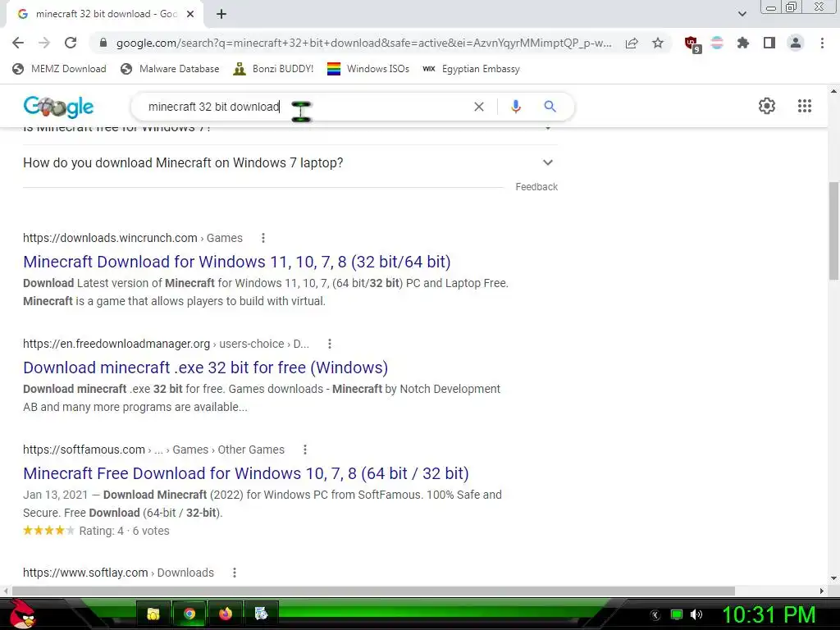Open 'Download minecraft .exe 32 bit for free' result

tap(206, 367)
